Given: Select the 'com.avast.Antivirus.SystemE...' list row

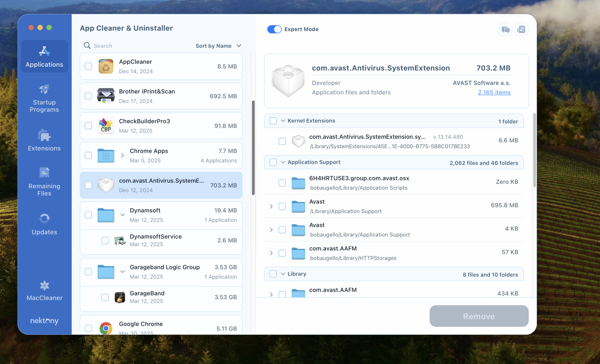Looking at the screenshot, I should tap(161, 185).
